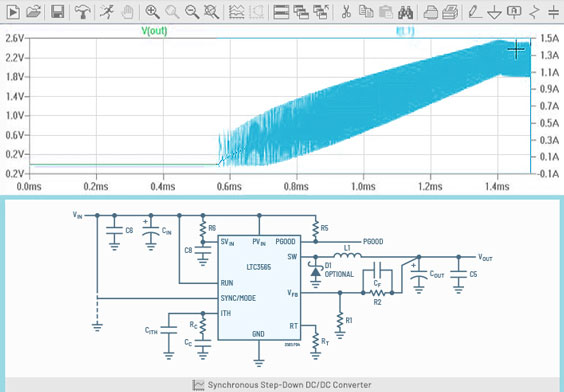
Task: Zoom out with the magnifier minus icon
Action: click(192, 12)
